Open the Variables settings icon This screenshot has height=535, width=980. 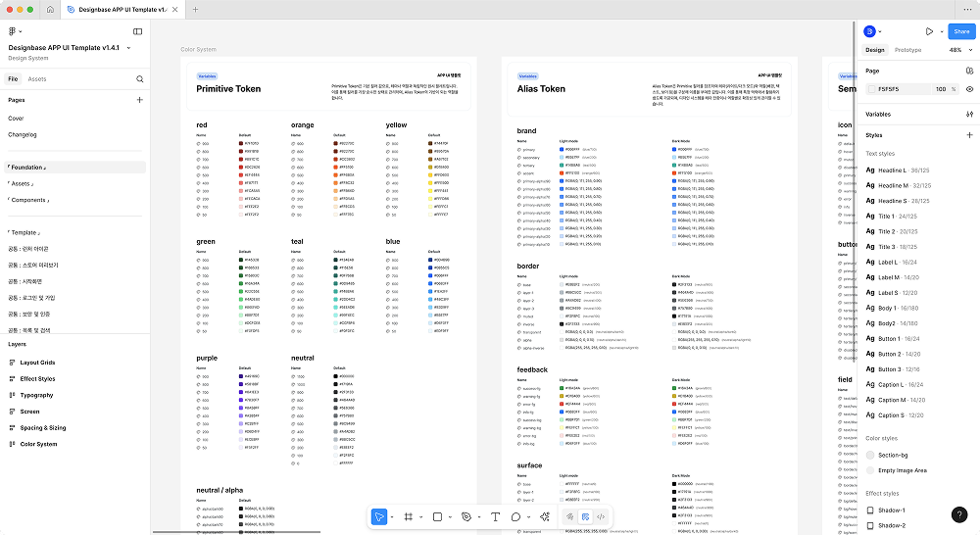(x=969, y=114)
